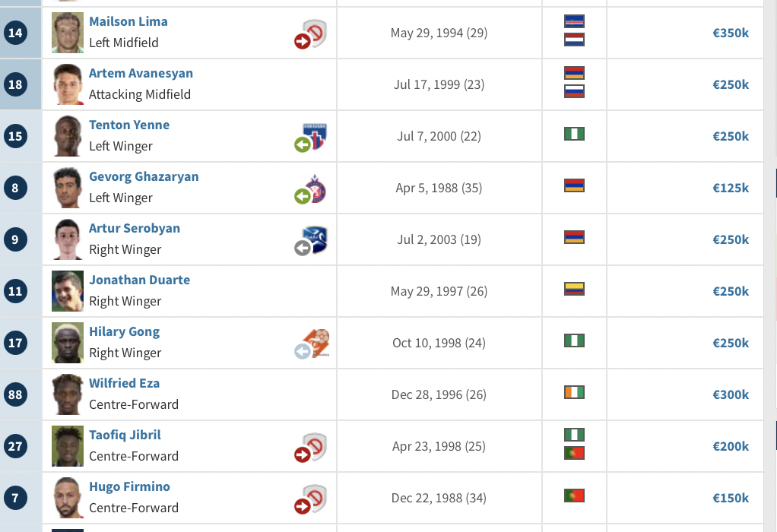Open Jonathan Duarte's profile by his name
Image resolution: width=777 pixels, height=532 pixels.
pyautogui.click(x=139, y=280)
